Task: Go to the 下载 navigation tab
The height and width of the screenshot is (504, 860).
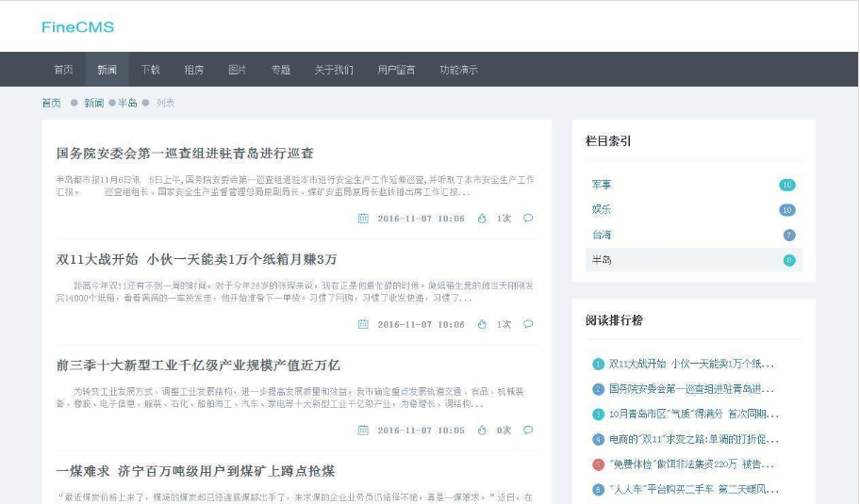Action: (150, 70)
